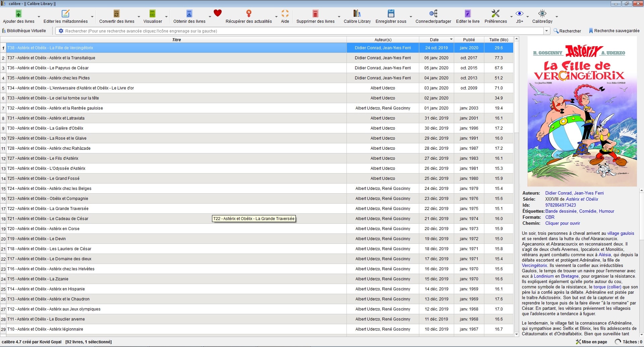Expand the Editer les métadonnées dropdown arrow
Viewport: 644px width, 347px height.
pos(92,17)
